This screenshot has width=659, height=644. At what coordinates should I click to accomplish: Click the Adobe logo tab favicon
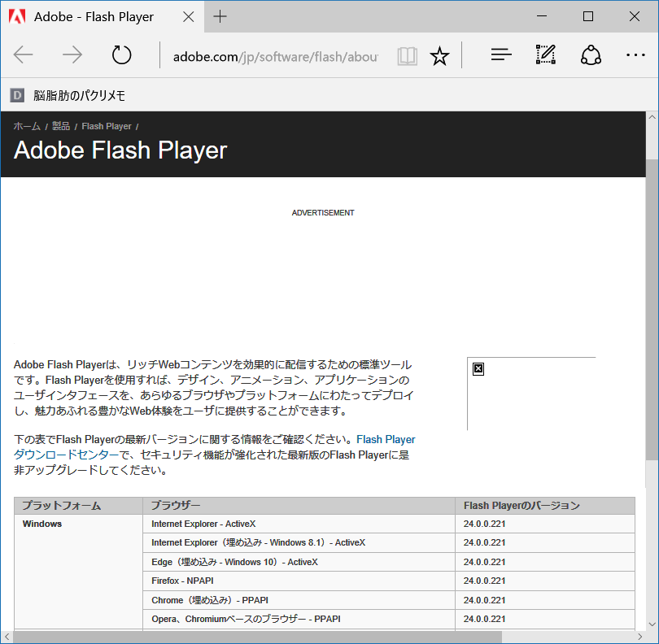tap(17, 17)
